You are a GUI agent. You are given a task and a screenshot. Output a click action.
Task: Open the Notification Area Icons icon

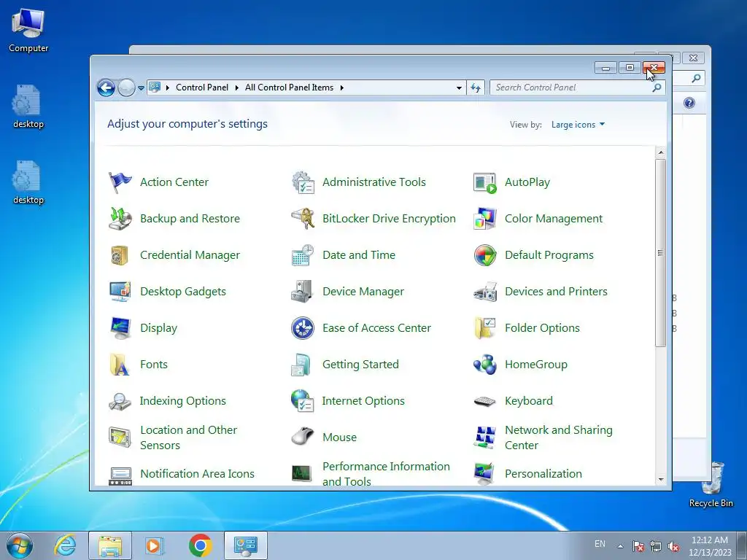pyautogui.click(x=120, y=475)
